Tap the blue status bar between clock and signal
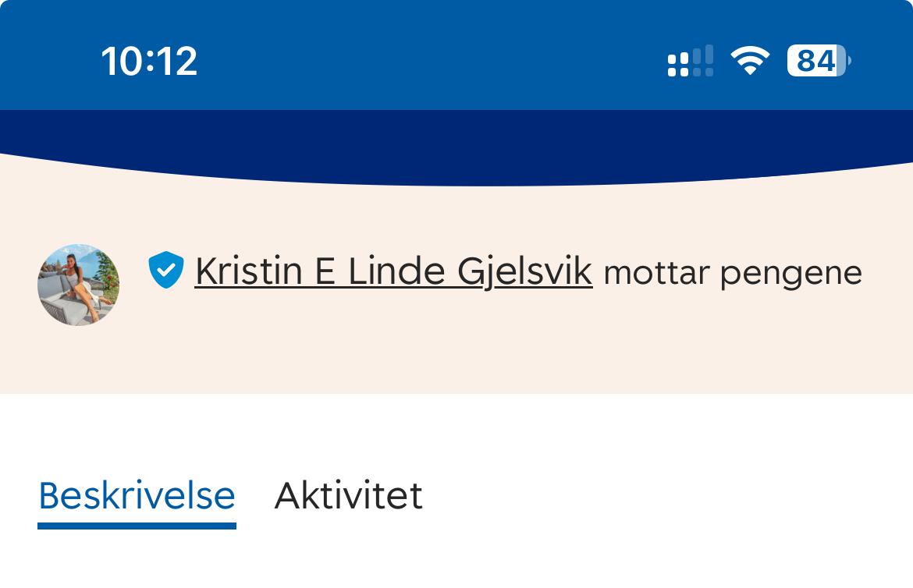The width and height of the screenshot is (913, 588). pyautogui.click(x=429, y=61)
